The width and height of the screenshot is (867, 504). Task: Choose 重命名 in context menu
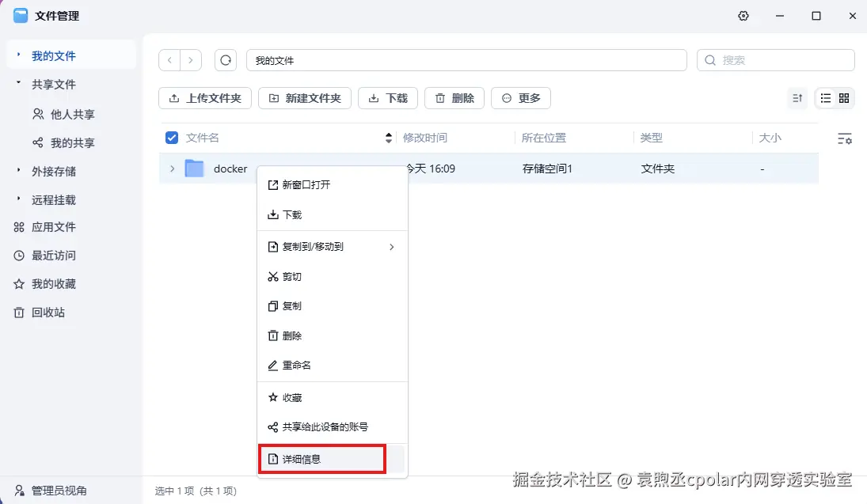point(333,366)
